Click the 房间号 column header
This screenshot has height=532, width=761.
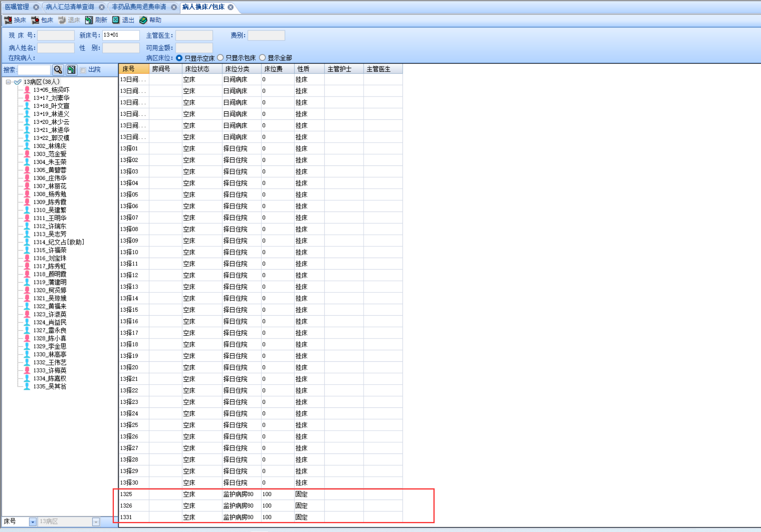[166, 69]
